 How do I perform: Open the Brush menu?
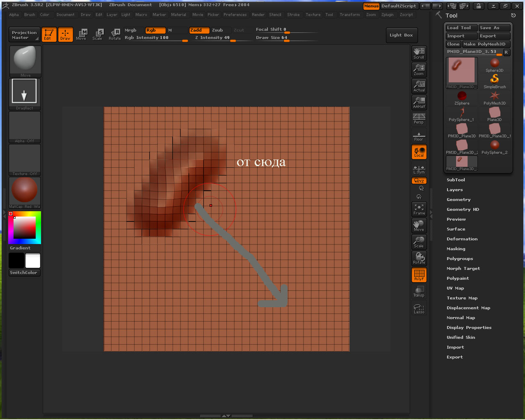pyautogui.click(x=30, y=15)
